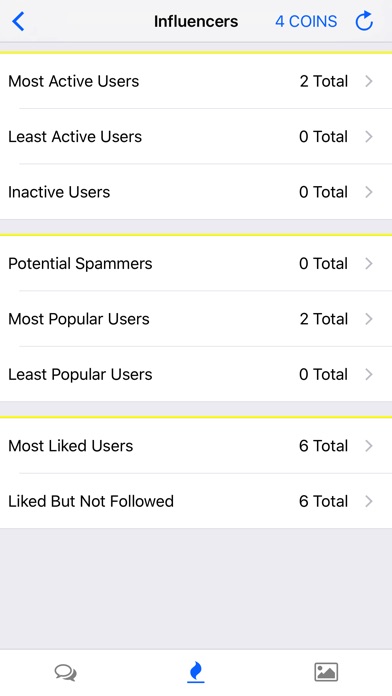
Task: Tap the Most Active Users label
Action: click(74, 81)
